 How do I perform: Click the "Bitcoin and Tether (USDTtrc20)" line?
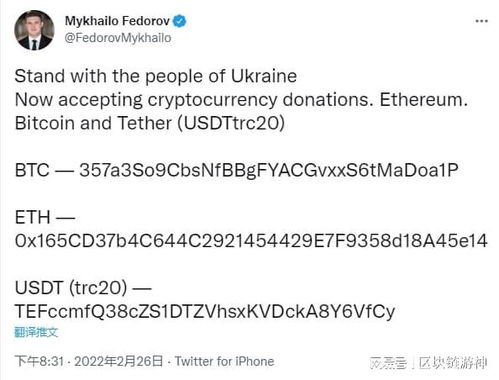(x=150, y=123)
